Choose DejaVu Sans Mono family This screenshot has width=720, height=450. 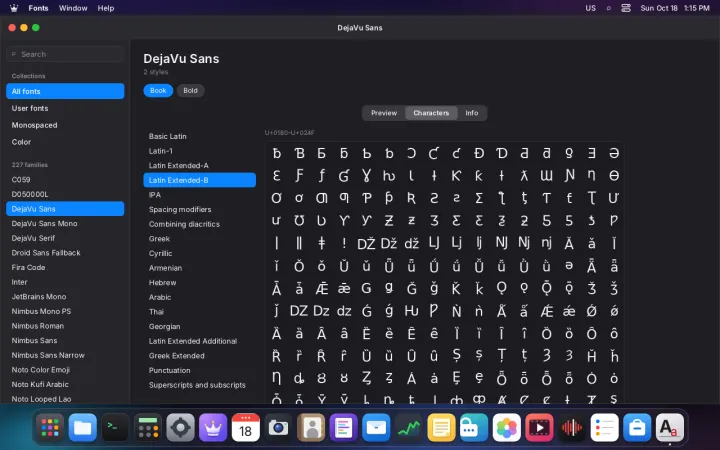[65, 224]
